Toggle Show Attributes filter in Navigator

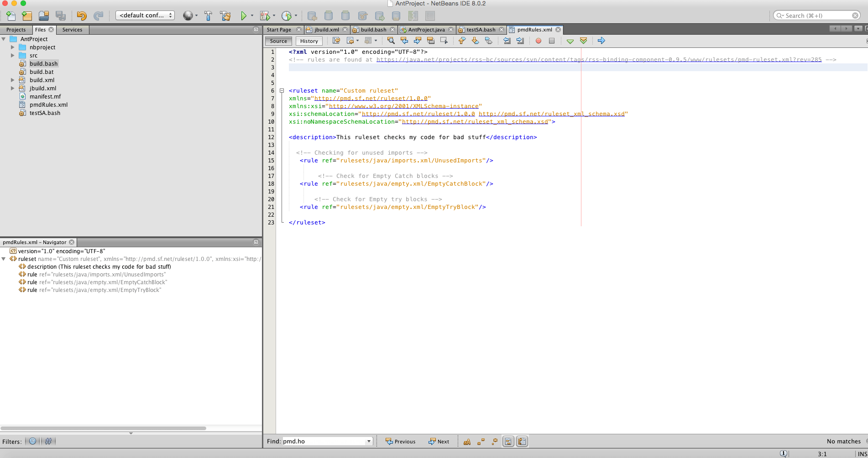[x=32, y=441]
